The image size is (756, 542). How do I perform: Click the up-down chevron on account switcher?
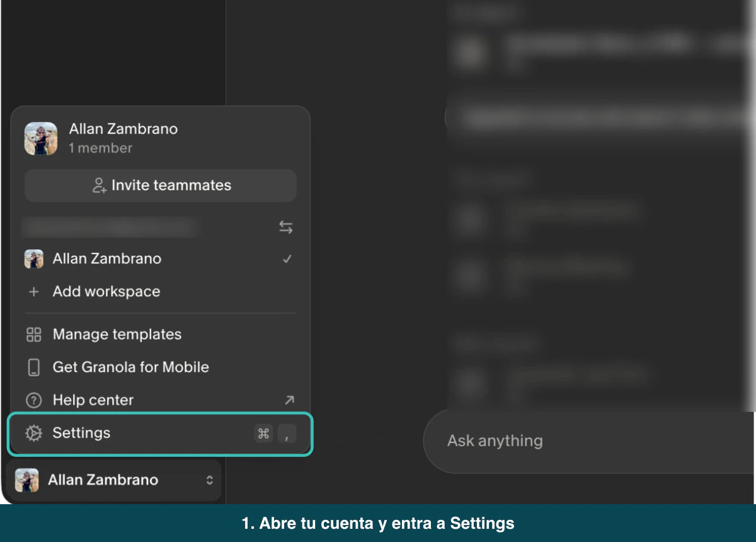coord(210,480)
